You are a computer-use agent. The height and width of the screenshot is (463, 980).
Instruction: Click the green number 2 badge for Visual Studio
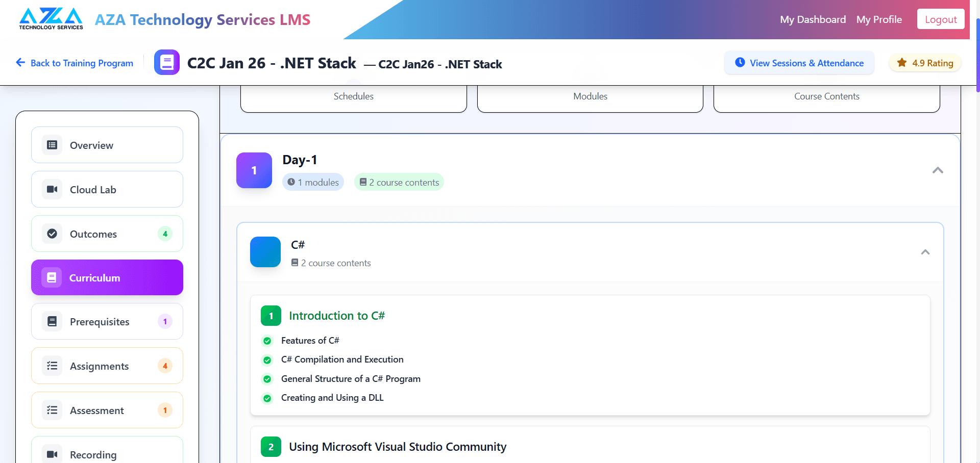tap(271, 447)
